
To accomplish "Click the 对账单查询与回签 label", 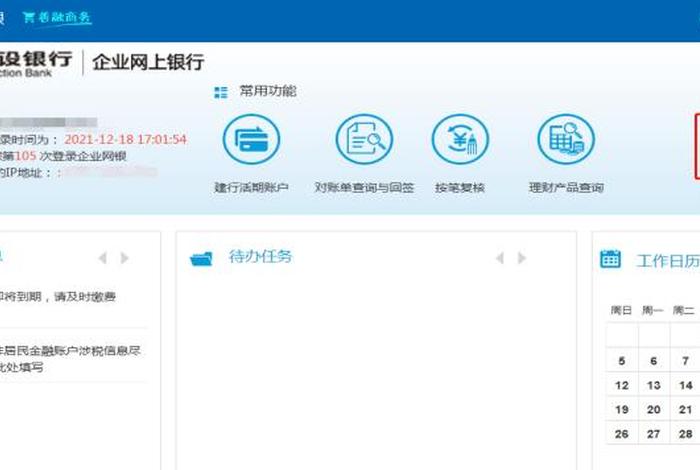I will pyautogui.click(x=364, y=187).
